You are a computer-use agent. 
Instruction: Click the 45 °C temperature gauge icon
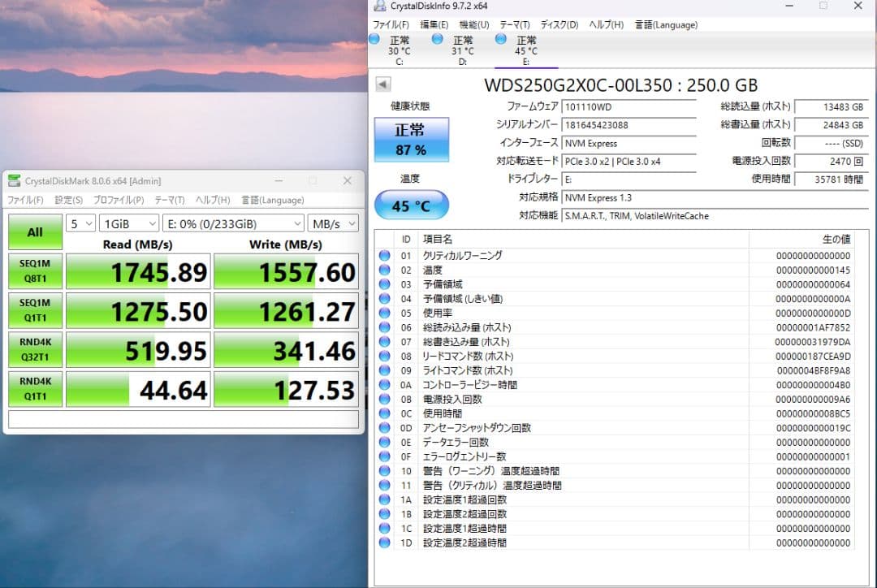point(411,205)
